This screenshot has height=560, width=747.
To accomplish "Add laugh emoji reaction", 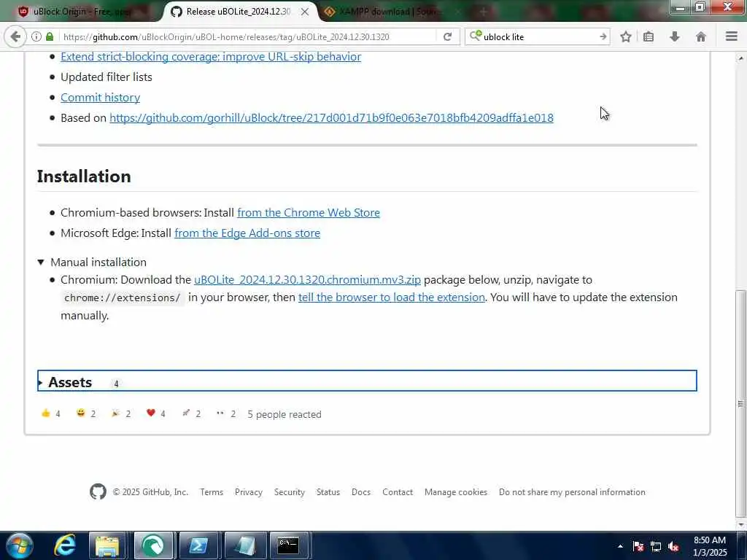I will pyautogui.click(x=86, y=413).
